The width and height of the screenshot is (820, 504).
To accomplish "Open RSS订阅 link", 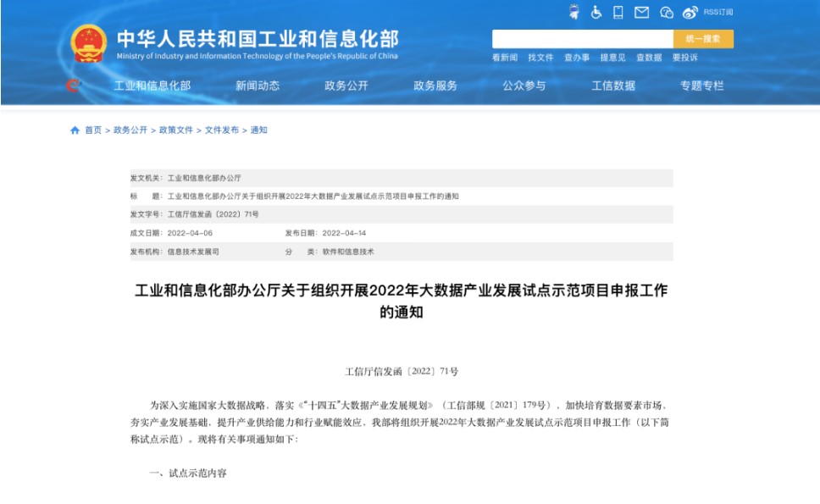I will (718, 12).
